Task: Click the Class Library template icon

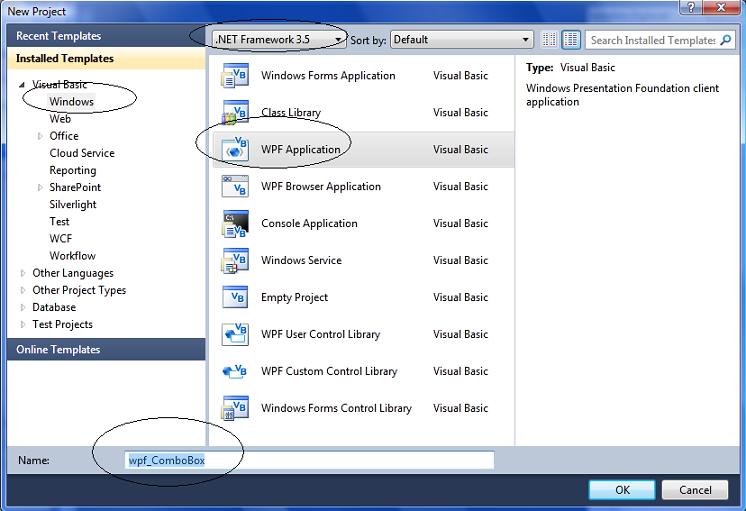Action: [234, 113]
